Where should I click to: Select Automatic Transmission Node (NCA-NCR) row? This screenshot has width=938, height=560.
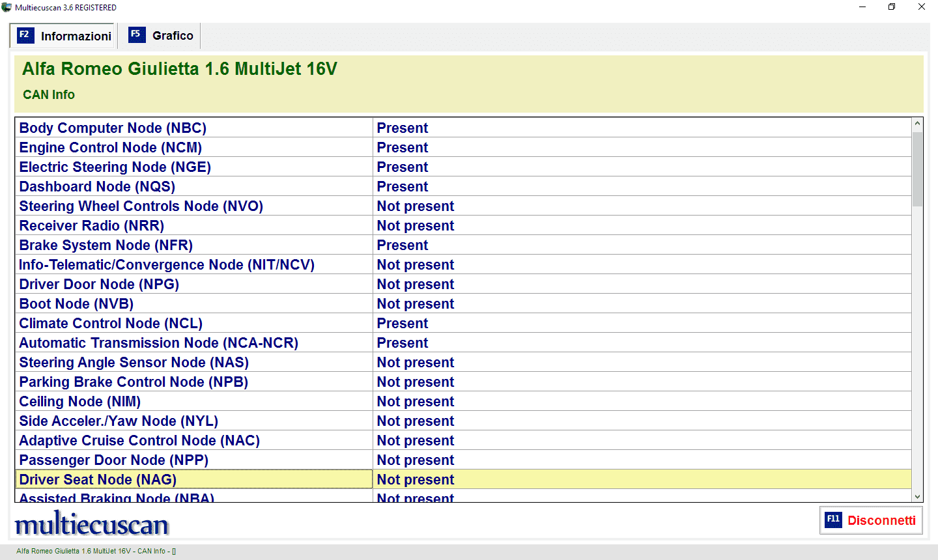click(x=462, y=343)
